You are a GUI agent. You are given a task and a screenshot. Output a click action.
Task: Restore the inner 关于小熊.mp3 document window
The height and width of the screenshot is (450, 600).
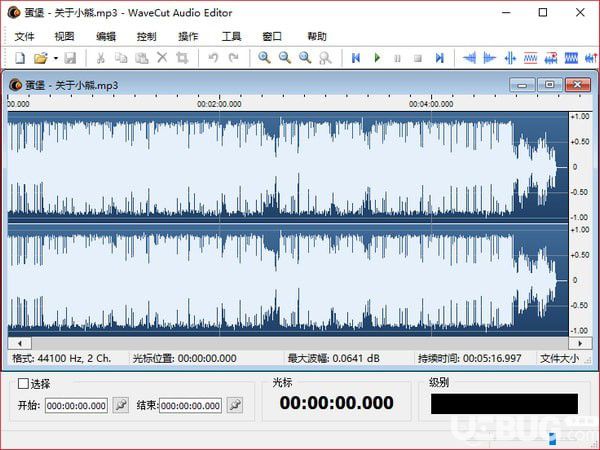(x=550, y=85)
